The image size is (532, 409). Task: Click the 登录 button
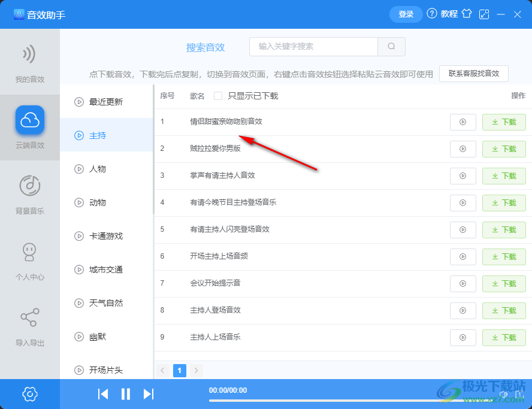406,13
